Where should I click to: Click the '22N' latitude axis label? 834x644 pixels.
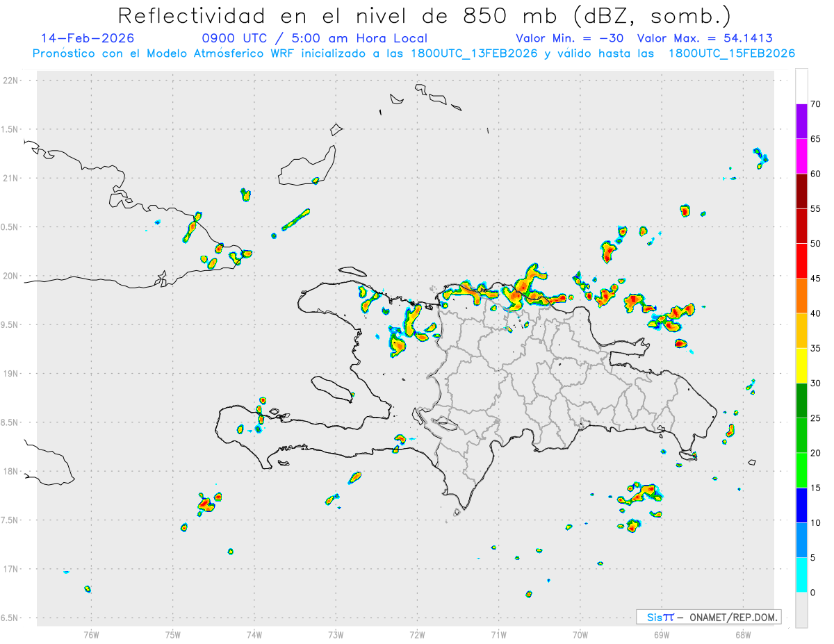tap(12, 81)
